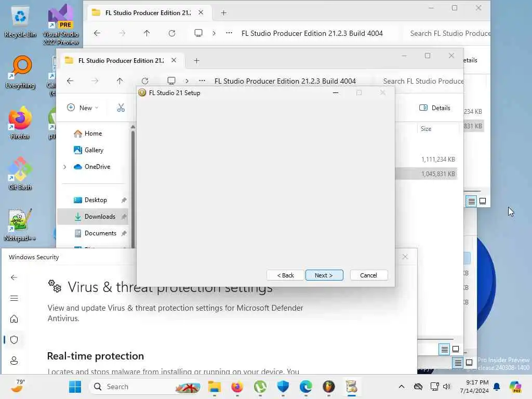This screenshot has width=532, height=399.
Task: Open Visual Studio 2022 Preview shortcut
Action: tap(61, 24)
